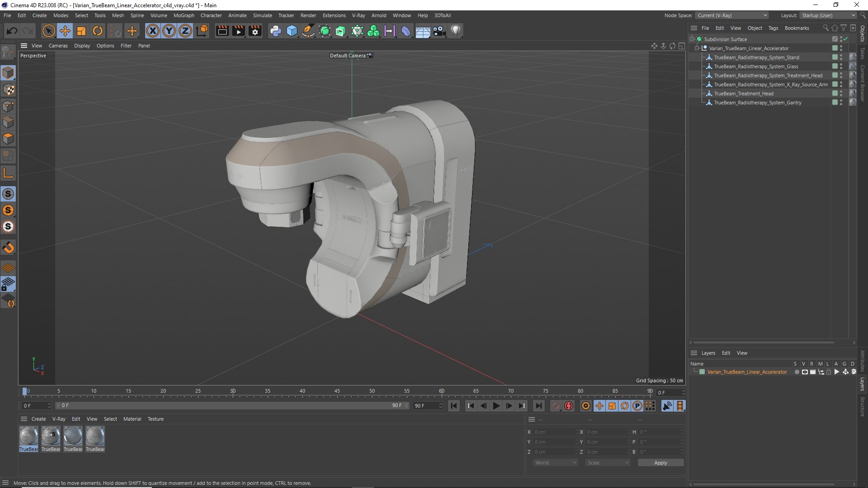Screen dimensions: 868x488
Task: Click the Coordinate System icon
Action: pos(203,31)
